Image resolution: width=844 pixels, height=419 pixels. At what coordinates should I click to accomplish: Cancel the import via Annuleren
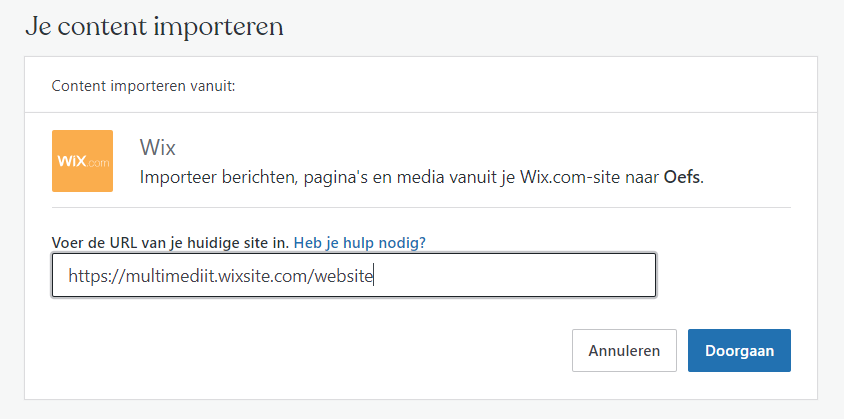pyautogui.click(x=624, y=351)
